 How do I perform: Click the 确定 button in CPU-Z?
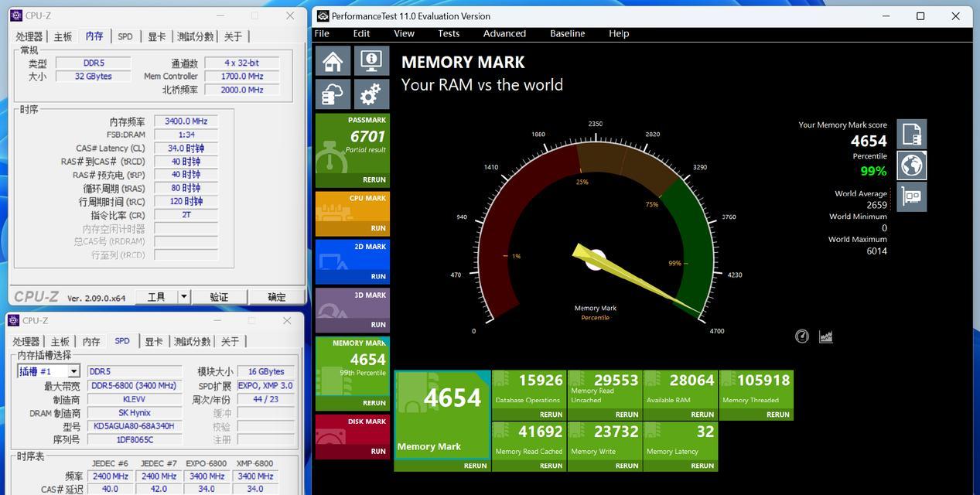(277, 297)
